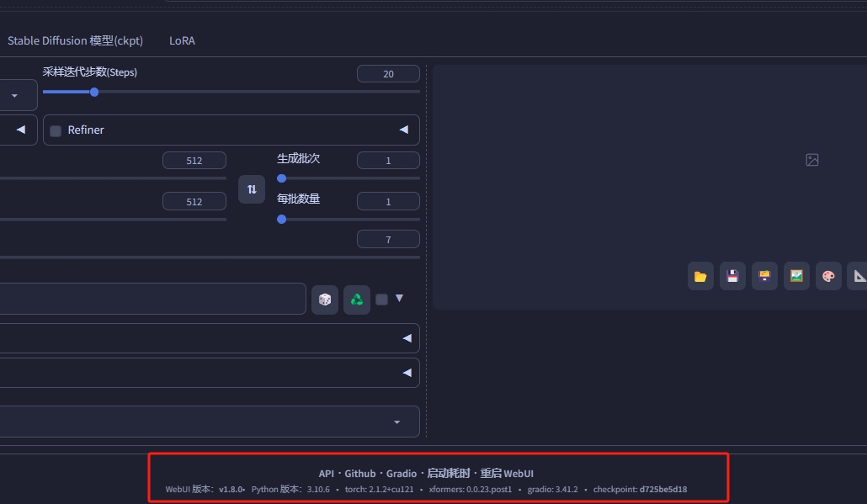Send image to inpaint with palette icon

[827, 275]
